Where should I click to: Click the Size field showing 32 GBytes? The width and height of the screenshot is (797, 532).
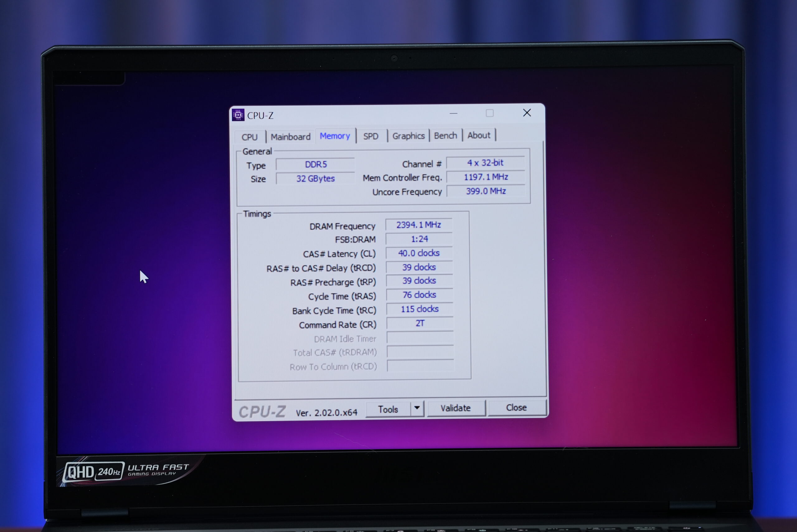[x=315, y=179]
